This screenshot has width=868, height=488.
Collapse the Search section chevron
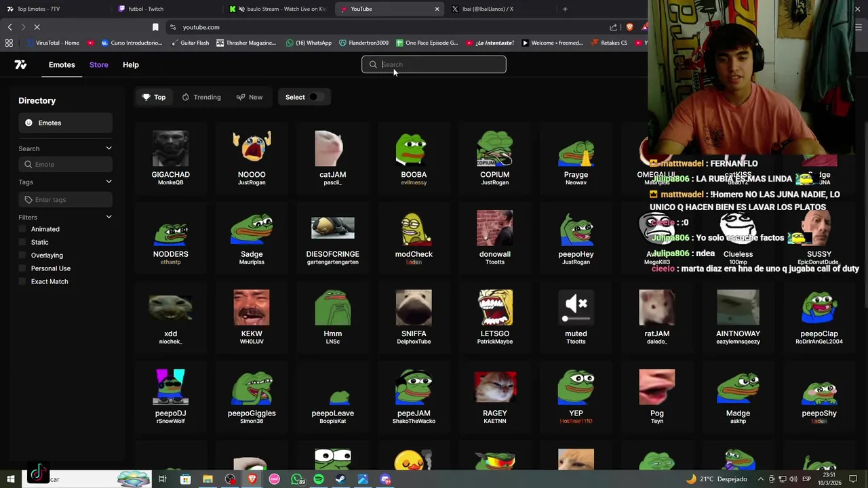pyautogui.click(x=108, y=148)
